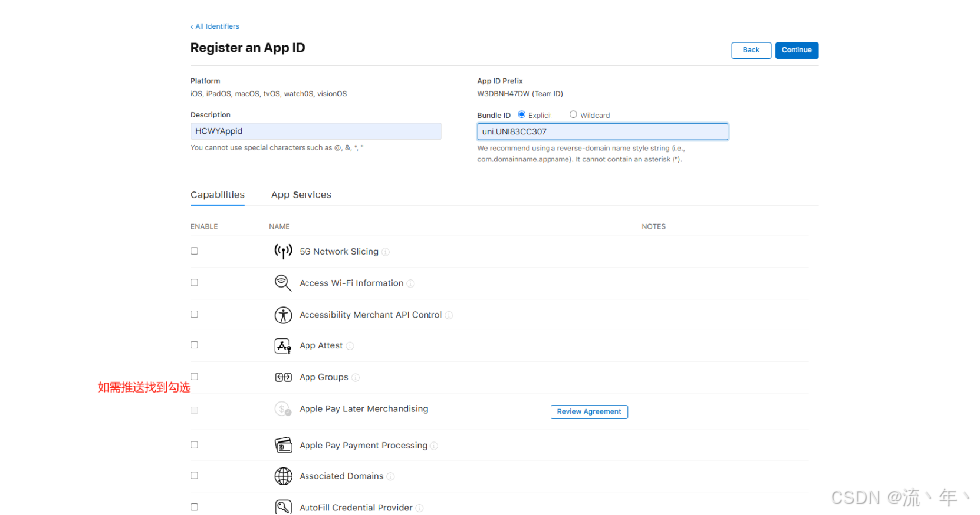Click the Continue button
This screenshot has height=515, width=980.
click(x=796, y=50)
